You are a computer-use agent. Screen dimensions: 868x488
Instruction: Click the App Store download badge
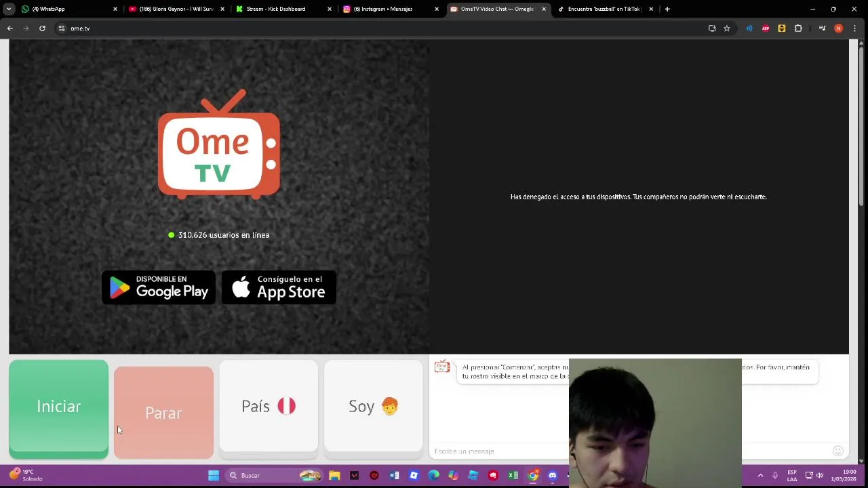point(279,288)
